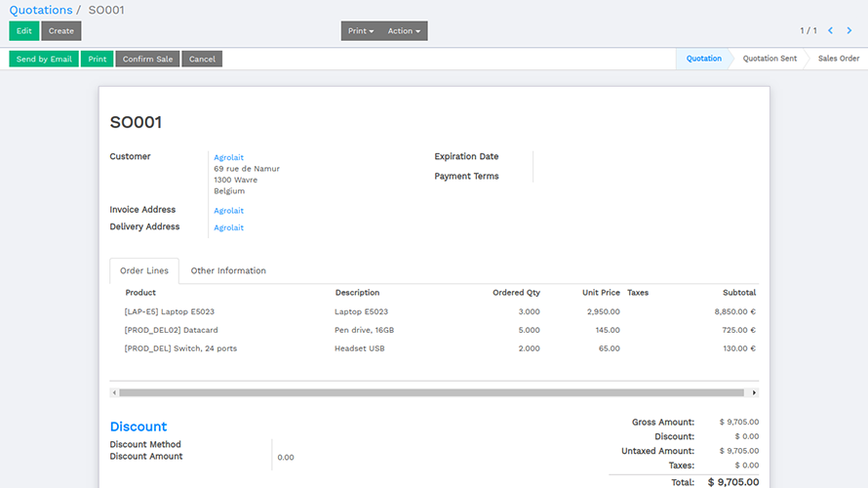868x488 pixels.
Task: Click the Edit button
Action: 24,31
